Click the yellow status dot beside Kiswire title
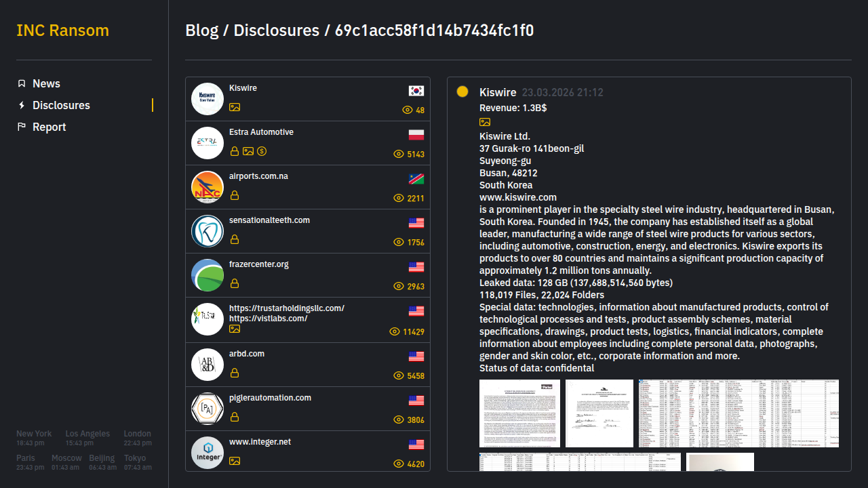This screenshot has height=488, width=868. 462,91
